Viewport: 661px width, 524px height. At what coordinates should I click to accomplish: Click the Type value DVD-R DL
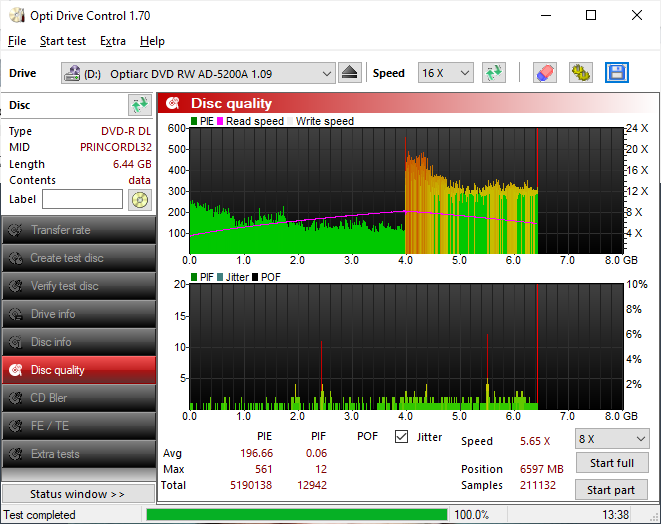click(126, 131)
